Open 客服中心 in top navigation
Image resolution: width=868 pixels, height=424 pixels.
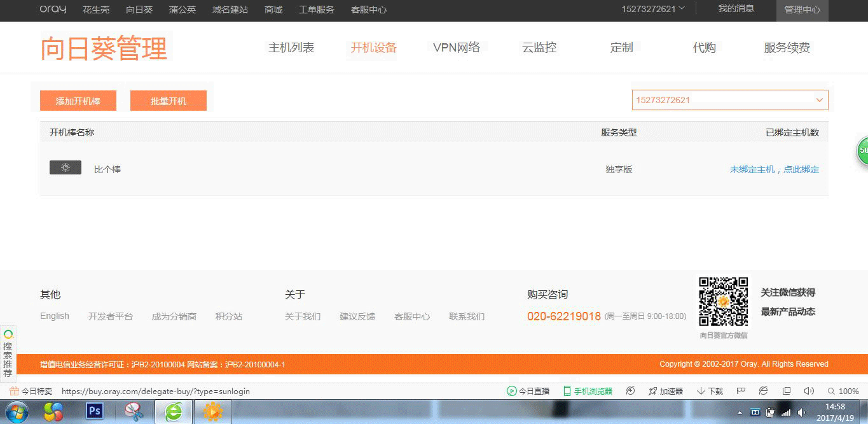click(369, 10)
